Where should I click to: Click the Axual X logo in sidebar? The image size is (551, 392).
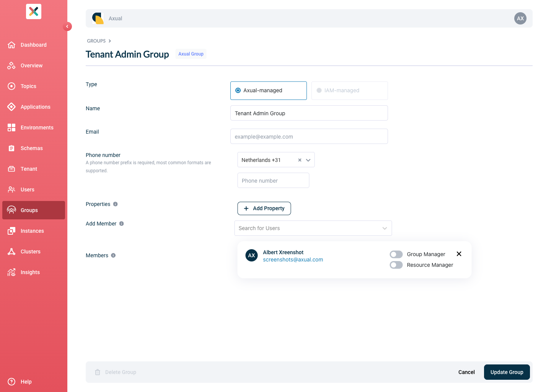pos(34,11)
